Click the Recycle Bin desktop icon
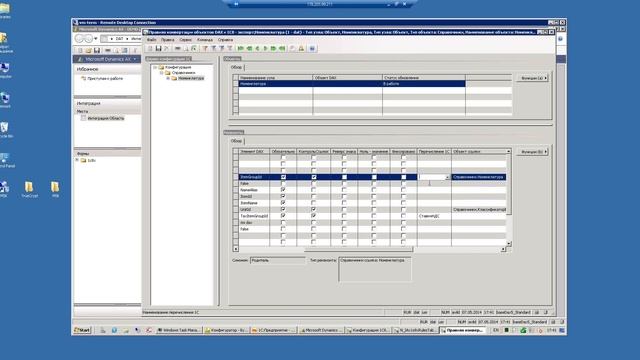 (x=5, y=130)
